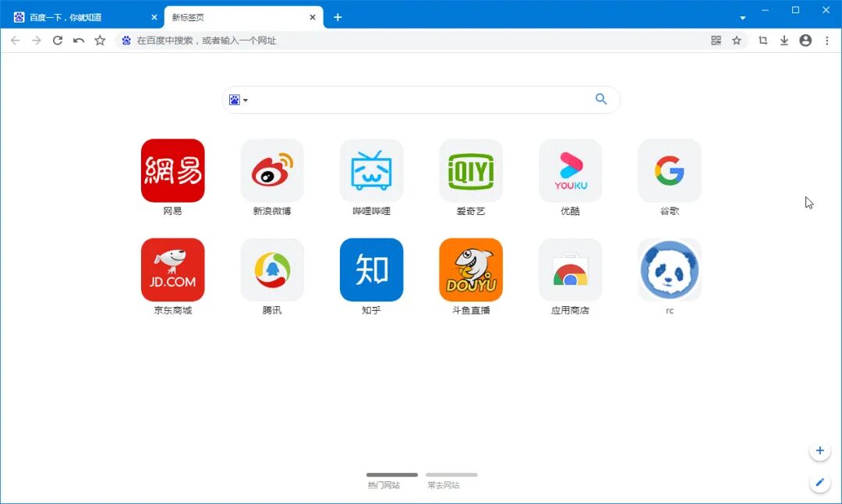The height and width of the screenshot is (504, 842).
Task: Click inside the page search box
Action: (x=421, y=99)
